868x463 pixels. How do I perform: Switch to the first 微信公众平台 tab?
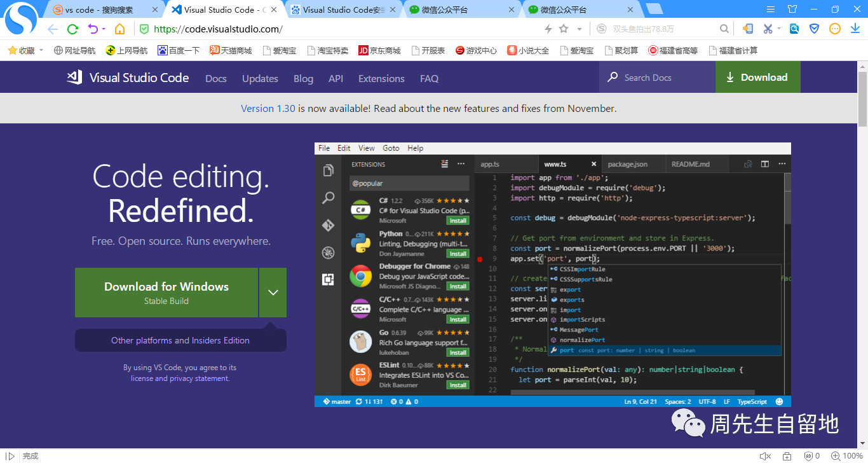click(x=461, y=10)
